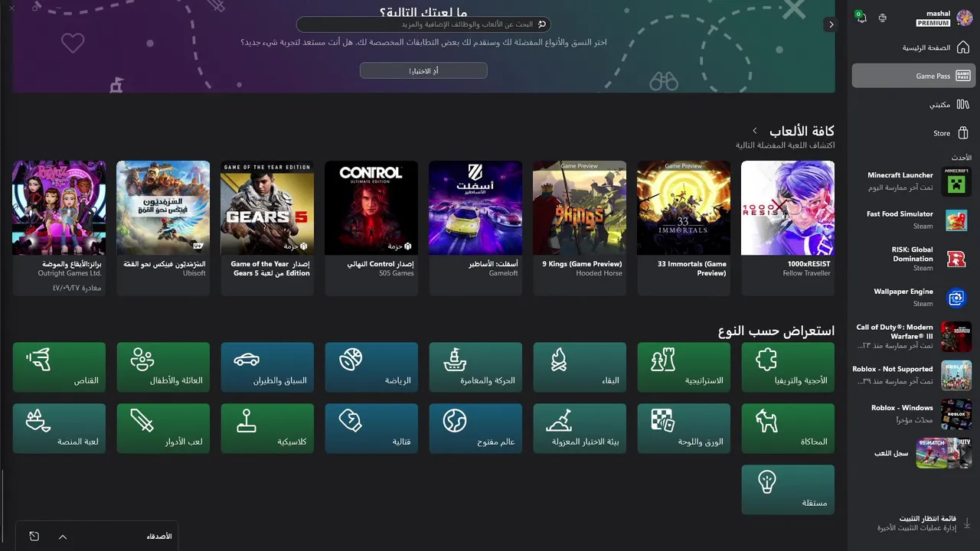This screenshot has height=551, width=980.
Task: Open the كافة الألعاب heading
Action: coord(802,131)
